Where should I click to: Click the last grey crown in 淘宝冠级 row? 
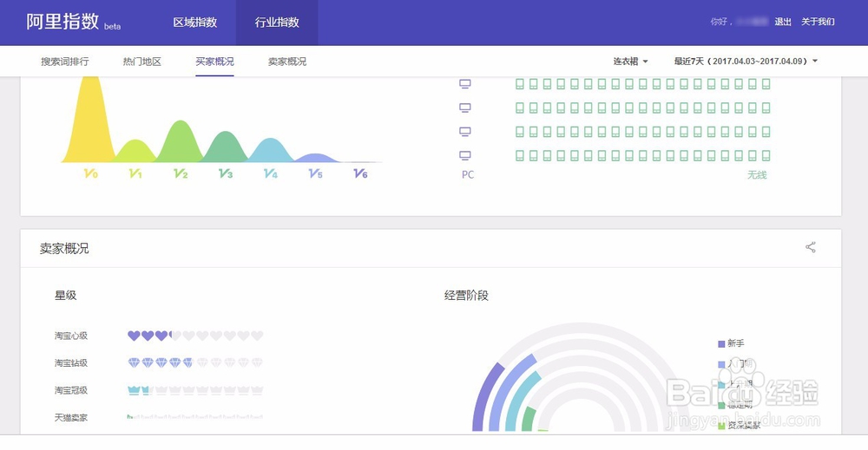(257, 390)
